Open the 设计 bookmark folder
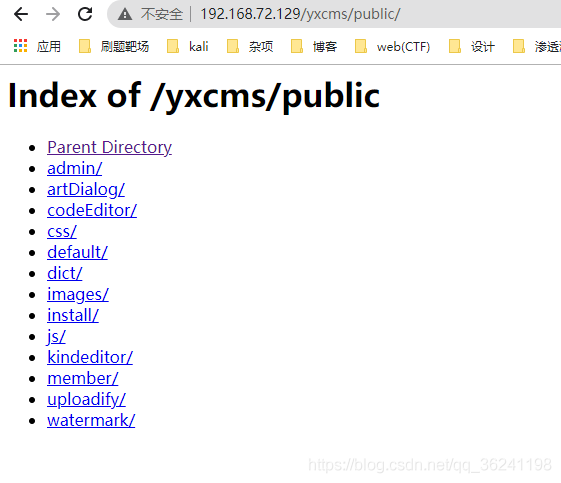 472,47
